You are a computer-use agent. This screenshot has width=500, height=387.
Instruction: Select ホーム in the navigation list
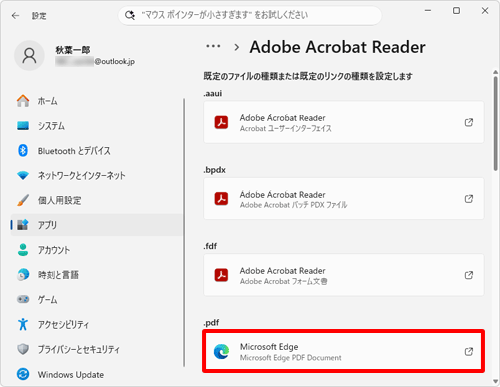97,101
